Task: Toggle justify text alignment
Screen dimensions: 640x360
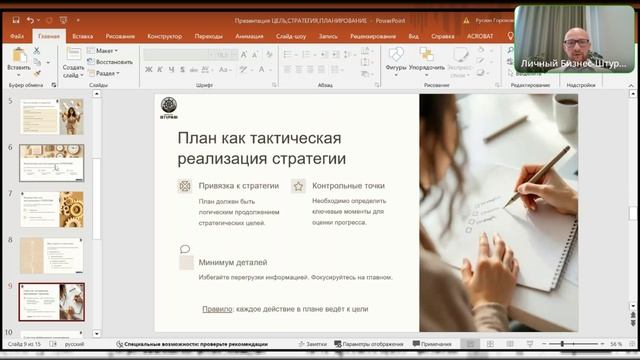Action: pyautogui.click(x=322, y=70)
